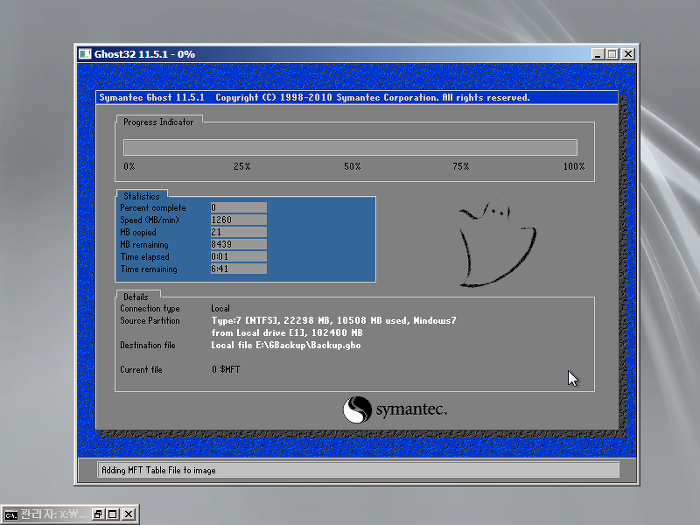This screenshot has height=525, width=700.
Task: Click the 0% progress mark label
Action: [x=129, y=167]
